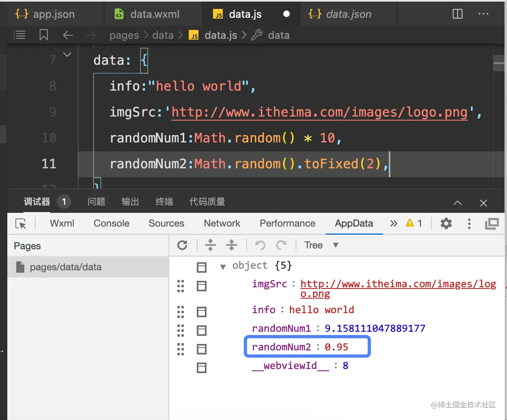Open the Network devtools tab

222,223
